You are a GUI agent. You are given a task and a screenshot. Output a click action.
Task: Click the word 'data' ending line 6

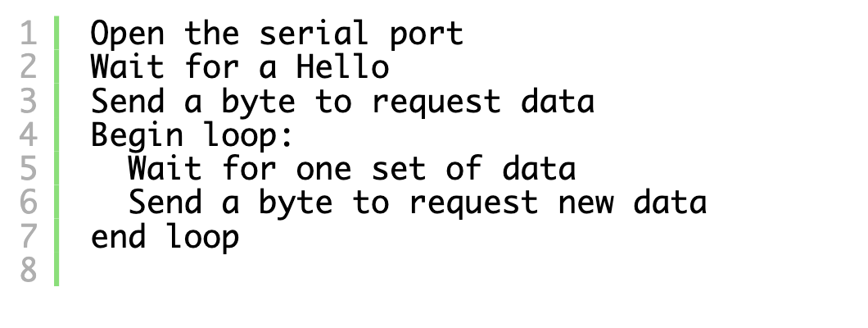click(x=670, y=203)
